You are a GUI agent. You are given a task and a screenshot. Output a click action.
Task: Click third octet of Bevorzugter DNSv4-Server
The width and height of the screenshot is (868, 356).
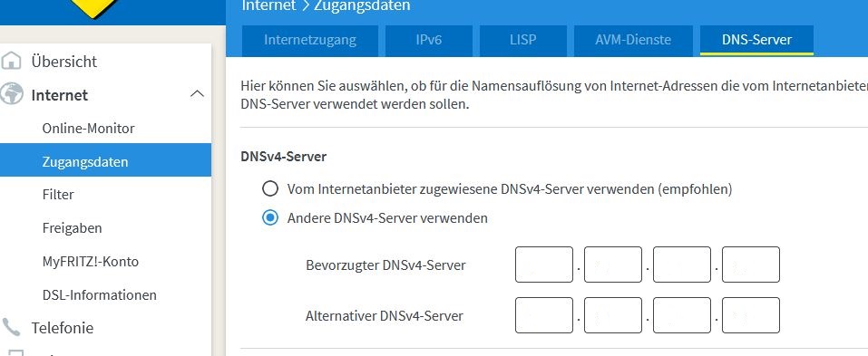(x=682, y=265)
